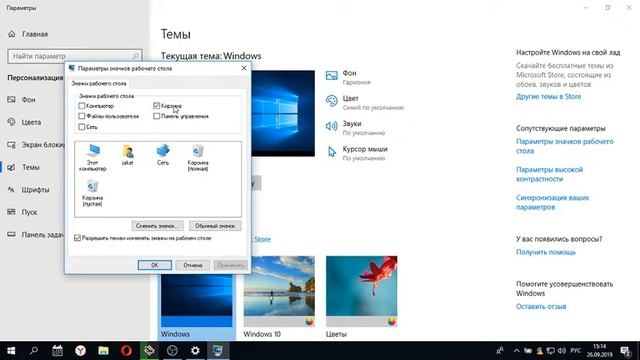Click the Цвет palette icon in Themes
Viewport: 640px width, 360px height.
[x=331, y=101]
